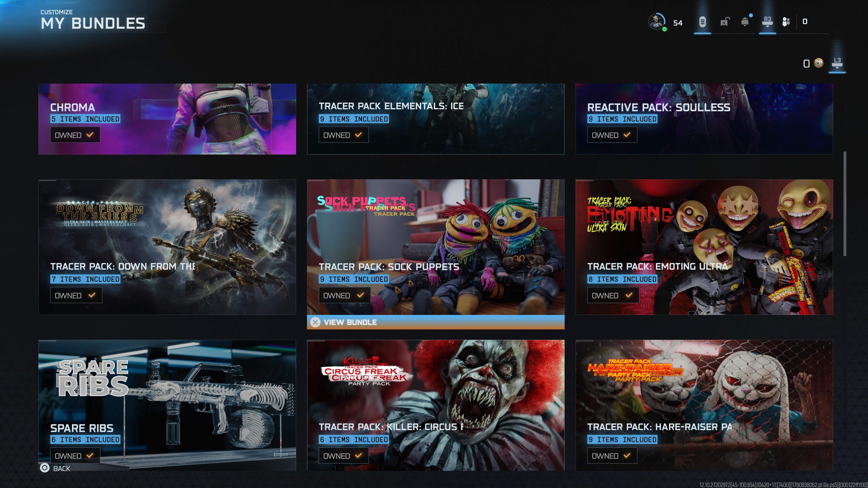Screen dimensions: 868x488
Task: Open the notifications bell
Action: point(745,22)
